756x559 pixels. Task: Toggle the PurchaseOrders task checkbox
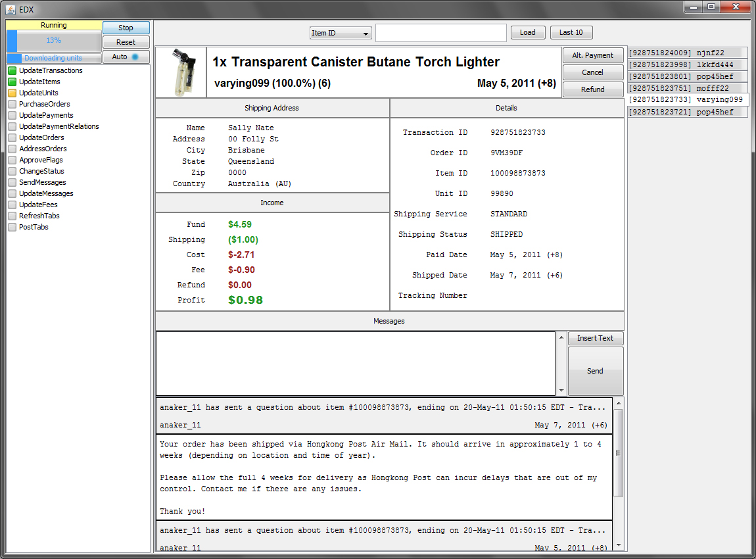coord(12,105)
